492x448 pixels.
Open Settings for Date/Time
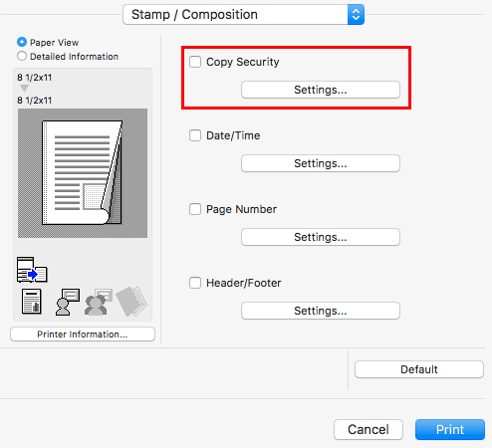pos(321,163)
